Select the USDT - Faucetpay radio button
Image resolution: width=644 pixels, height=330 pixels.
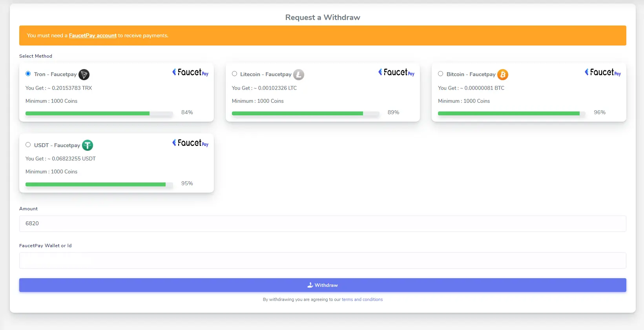tap(28, 145)
